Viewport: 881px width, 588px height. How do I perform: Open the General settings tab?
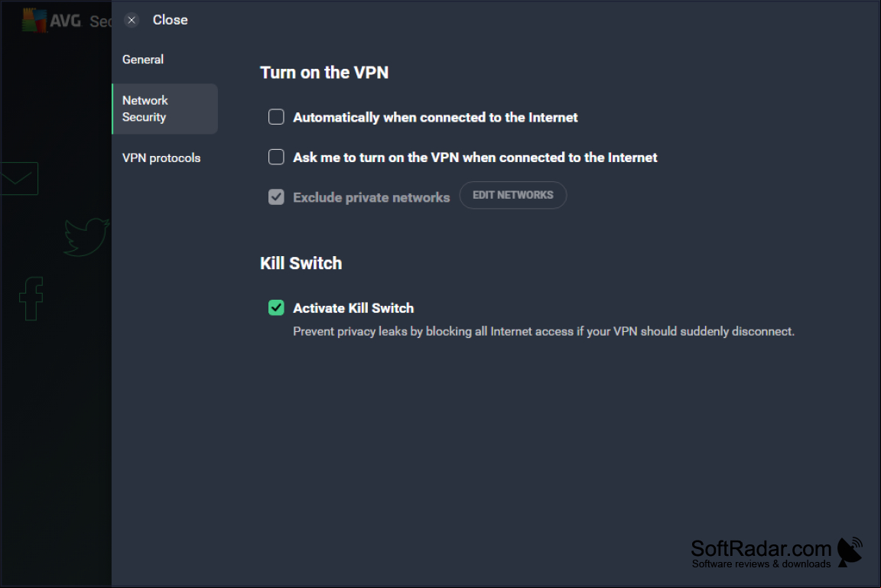[x=143, y=59]
